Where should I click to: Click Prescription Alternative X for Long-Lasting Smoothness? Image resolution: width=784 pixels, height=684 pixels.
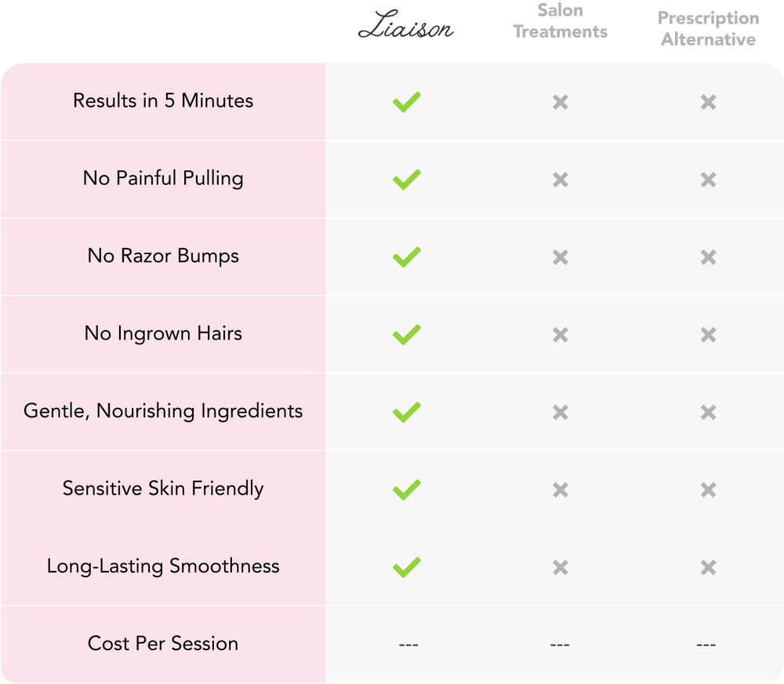(x=708, y=567)
